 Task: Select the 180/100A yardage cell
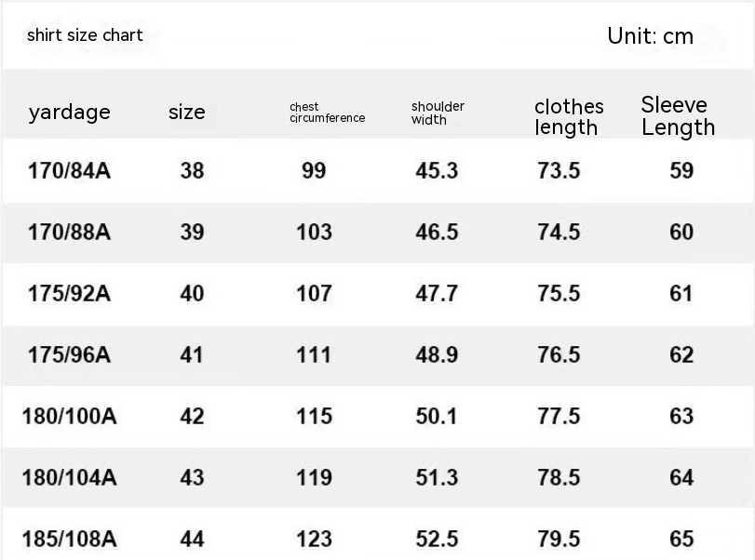[x=70, y=416]
